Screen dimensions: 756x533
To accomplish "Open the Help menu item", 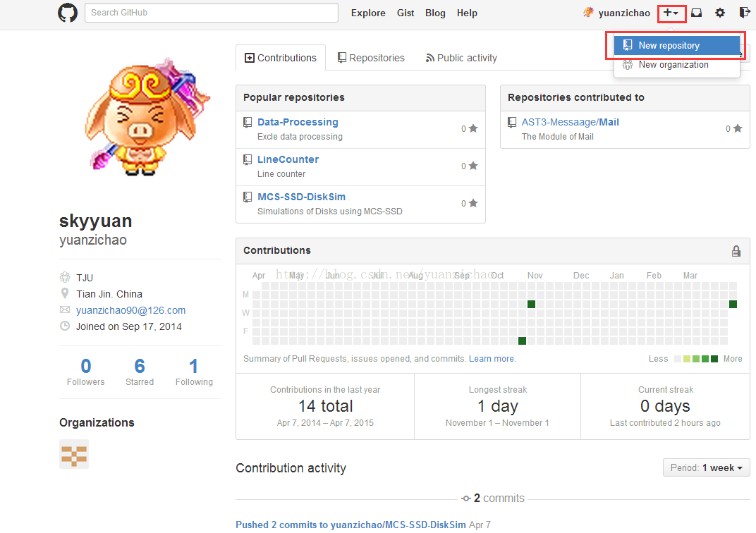I will click(x=467, y=13).
